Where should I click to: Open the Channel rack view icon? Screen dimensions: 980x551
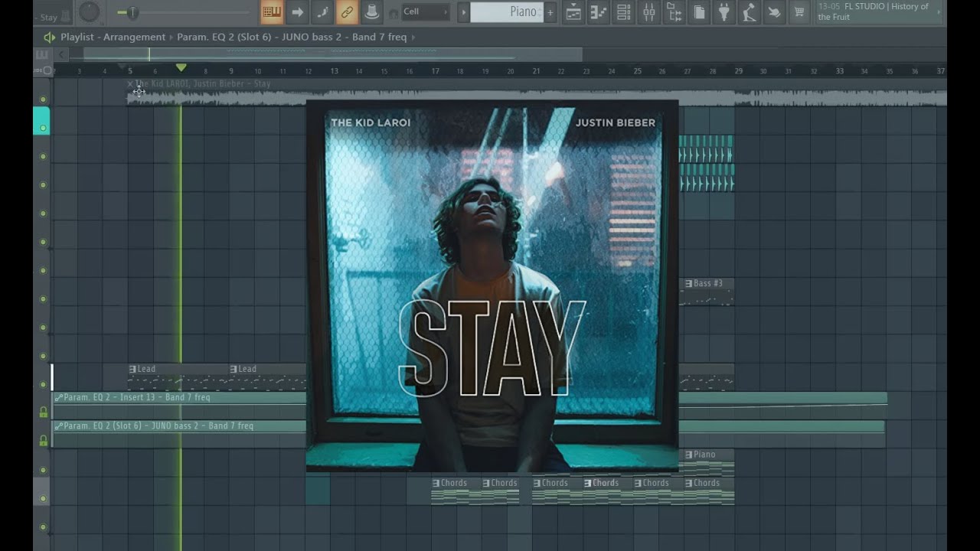(624, 12)
